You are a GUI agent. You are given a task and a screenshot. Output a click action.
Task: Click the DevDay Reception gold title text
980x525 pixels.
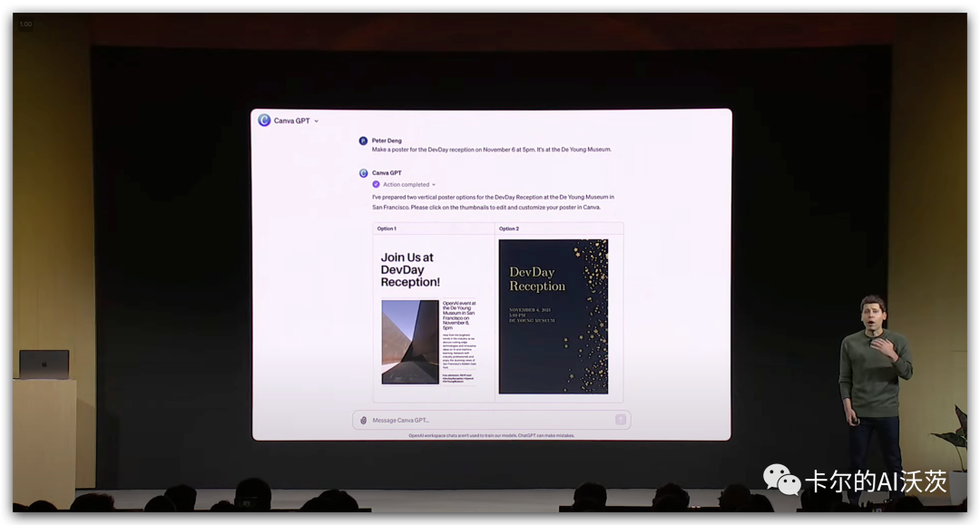(x=537, y=279)
